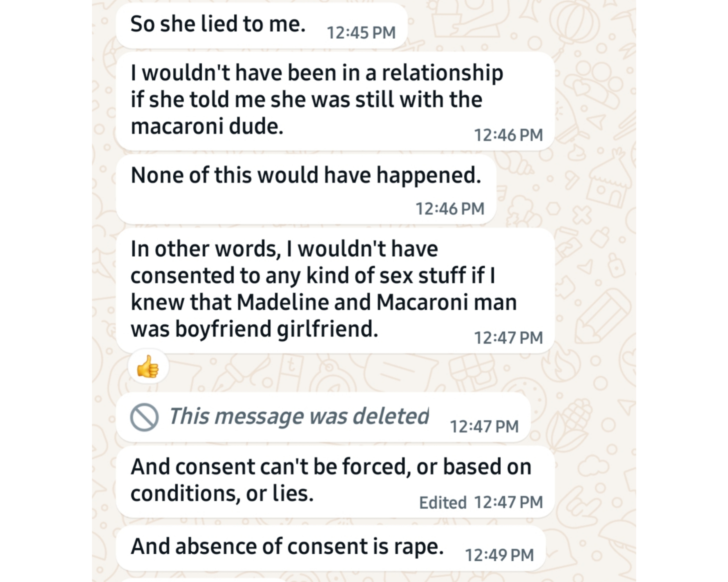Click the "Edited" label
The image size is (728, 582).
(443, 503)
